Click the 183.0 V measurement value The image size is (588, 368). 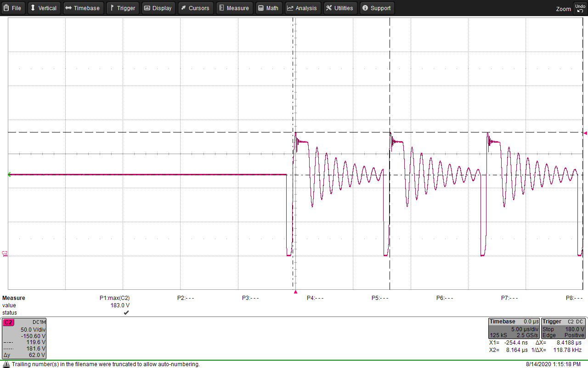click(120, 305)
